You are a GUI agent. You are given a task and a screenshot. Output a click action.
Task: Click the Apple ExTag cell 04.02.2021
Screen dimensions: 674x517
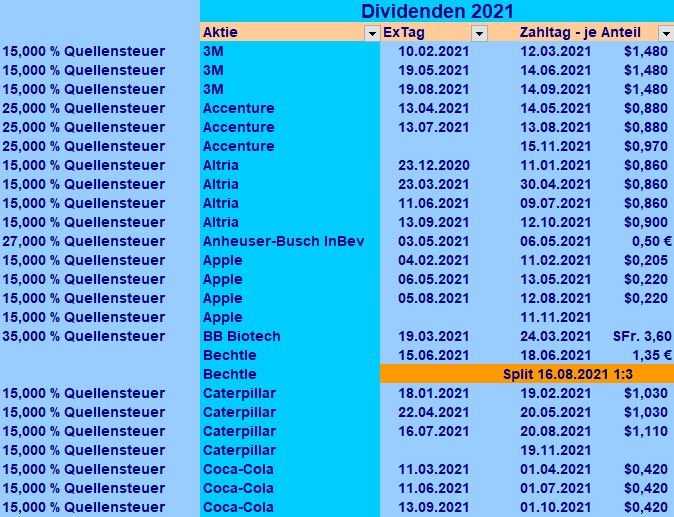tap(433, 260)
